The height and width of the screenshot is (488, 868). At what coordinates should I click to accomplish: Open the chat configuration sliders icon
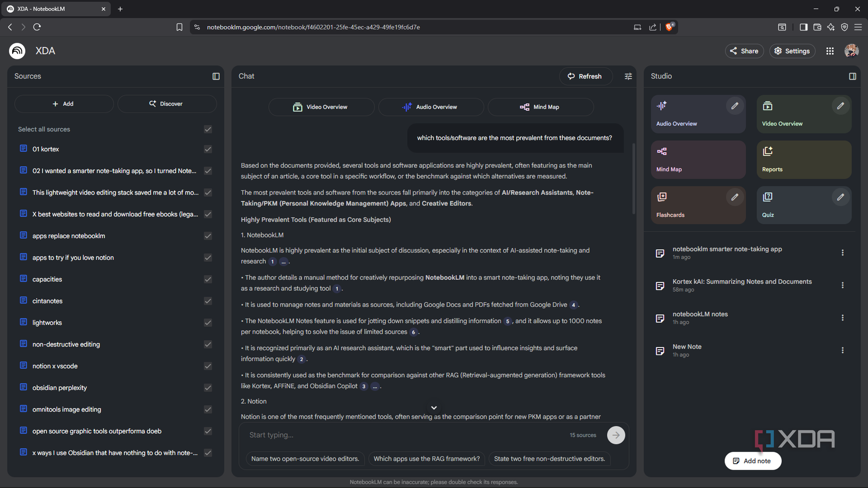tap(628, 76)
